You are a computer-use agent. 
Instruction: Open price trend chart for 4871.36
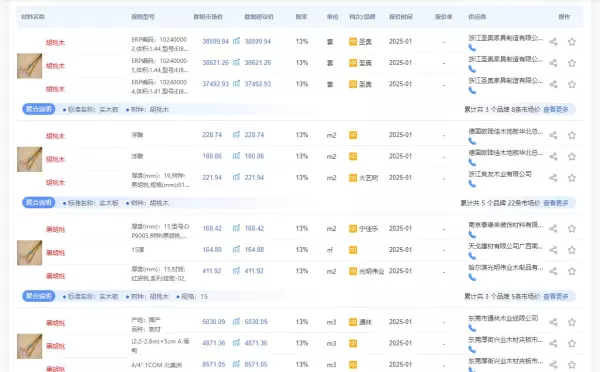click(236, 343)
